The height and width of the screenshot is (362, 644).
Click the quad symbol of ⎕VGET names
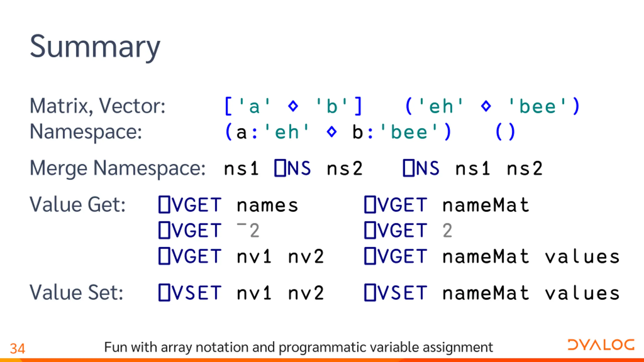(x=164, y=205)
